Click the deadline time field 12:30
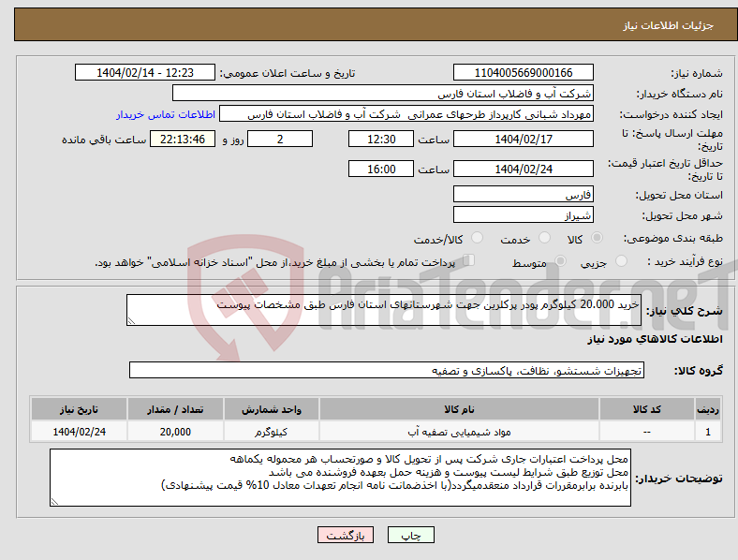This screenshot has height=560, width=738. [x=381, y=139]
